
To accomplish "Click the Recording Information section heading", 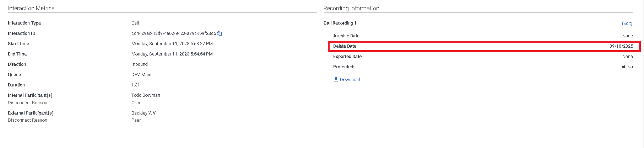I will pos(351,8).
